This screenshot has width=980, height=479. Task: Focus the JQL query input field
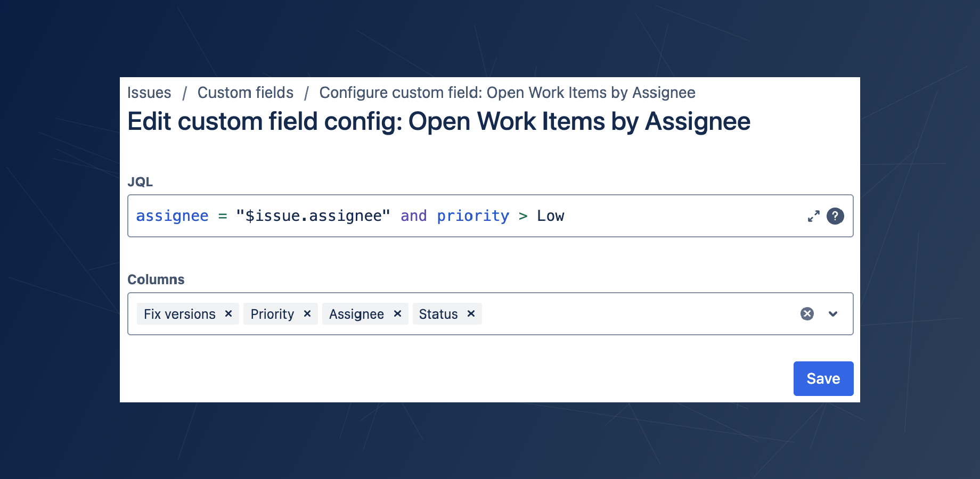click(666, 216)
